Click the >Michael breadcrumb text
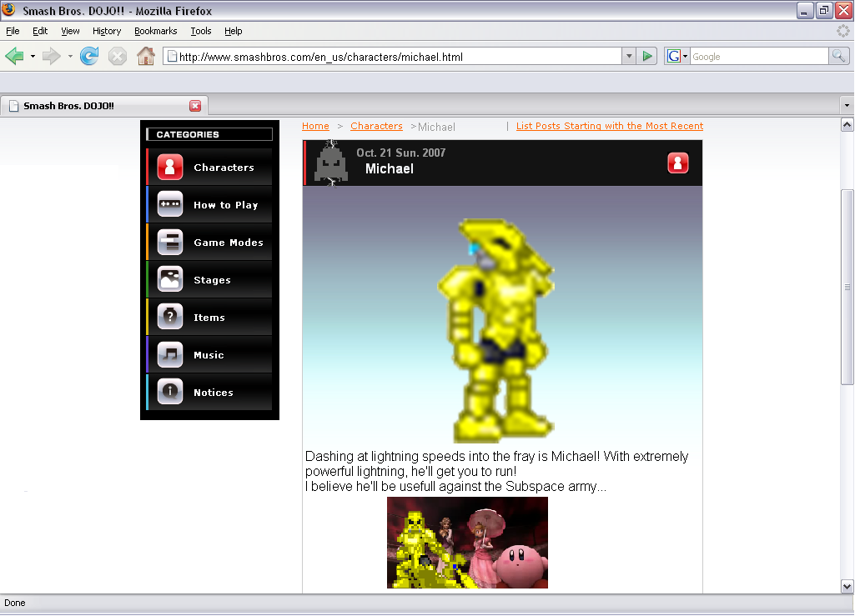Screen dimensions: 855x616 (433, 127)
